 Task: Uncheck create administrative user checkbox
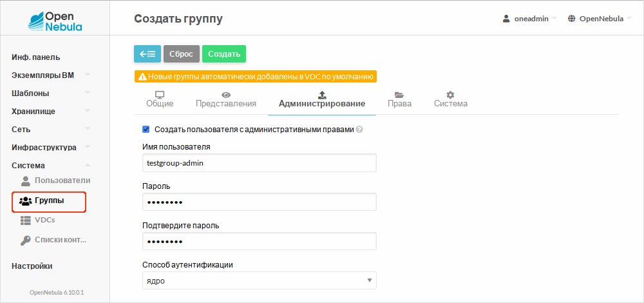tap(146, 129)
